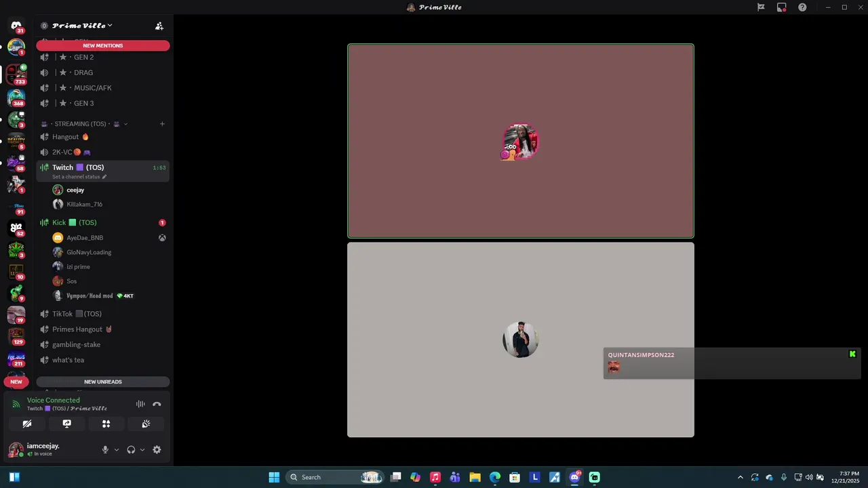Jump to new mentions banner
This screenshot has height=488, width=868.
point(103,45)
